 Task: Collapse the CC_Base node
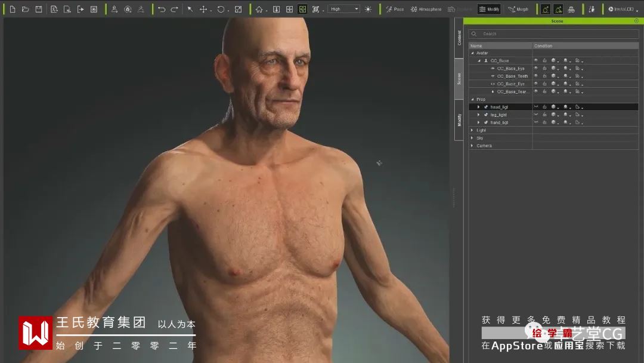point(479,60)
